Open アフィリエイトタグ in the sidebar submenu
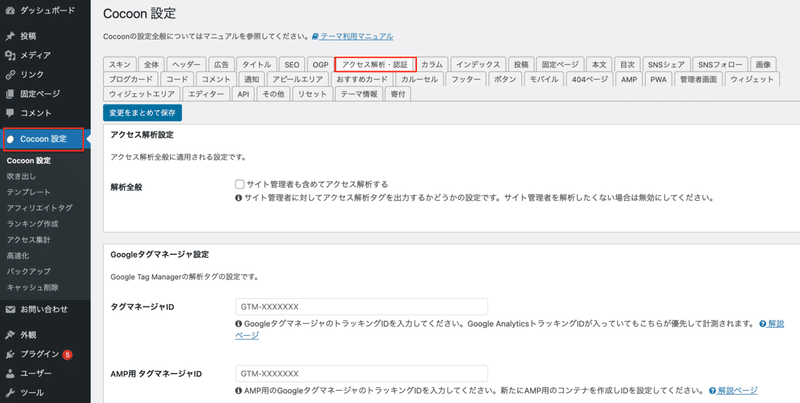The image size is (800, 403). coord(40,208)
